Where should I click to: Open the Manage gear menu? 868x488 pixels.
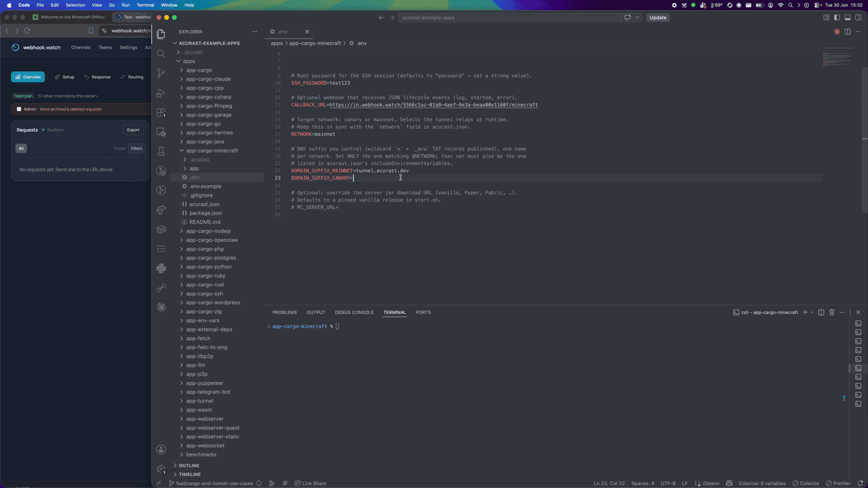click(x=161, y=469)
